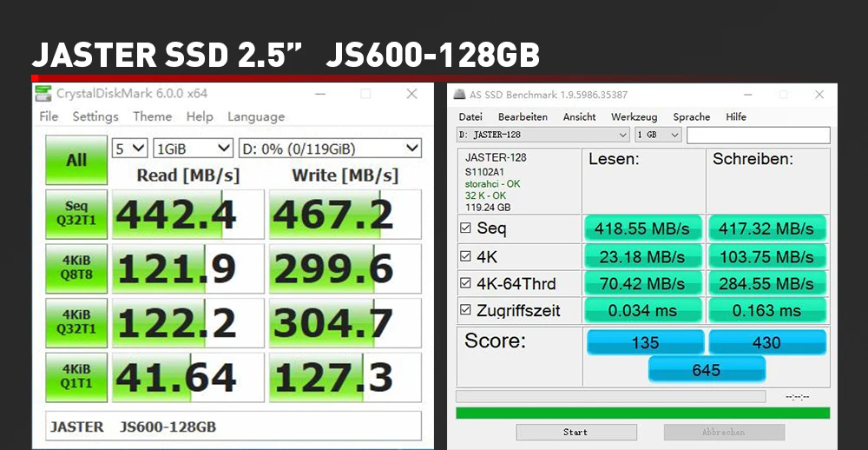Click the 4K-64Thrd write value 284.55 MB/s
868x450 pixels.
(x=766, y=283)
